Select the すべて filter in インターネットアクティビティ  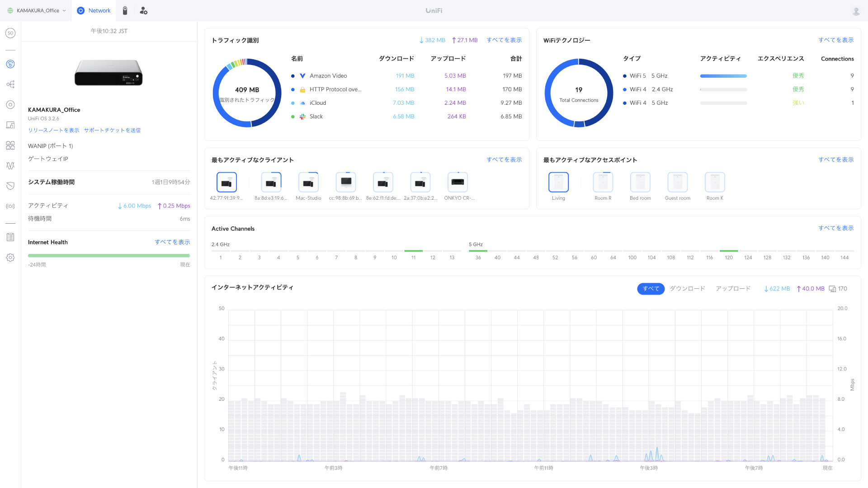(651, 288)
